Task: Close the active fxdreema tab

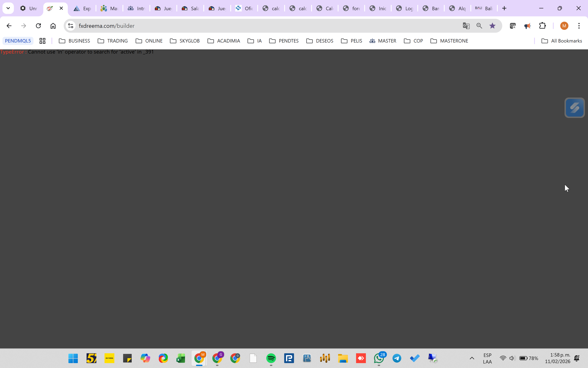Action: click(61, 8)
